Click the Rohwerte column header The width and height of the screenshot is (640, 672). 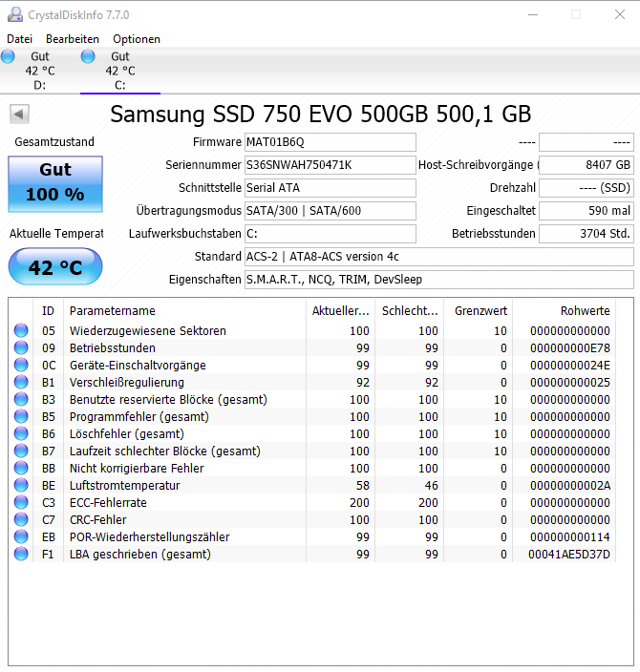(x=565, y=311)
